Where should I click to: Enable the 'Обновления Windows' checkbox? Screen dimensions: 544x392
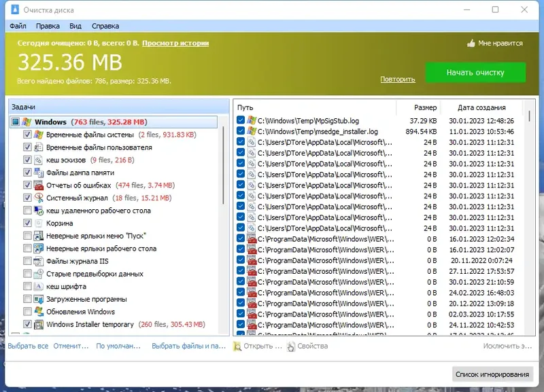(27, 312)
